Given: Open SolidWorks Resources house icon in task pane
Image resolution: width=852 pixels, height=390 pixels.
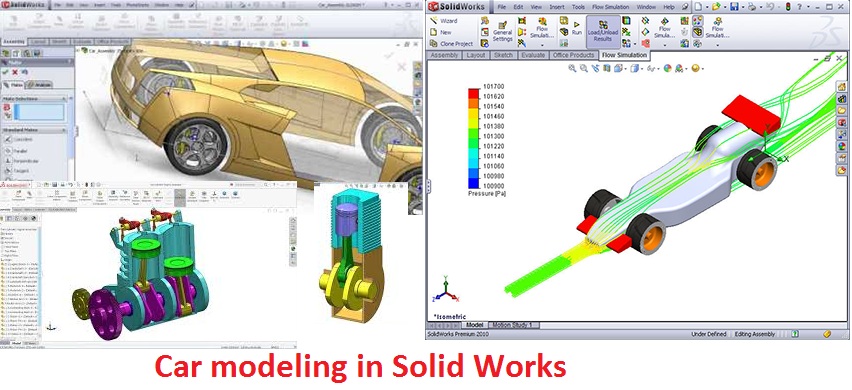Looking at the screenshot, I should 842,86.
